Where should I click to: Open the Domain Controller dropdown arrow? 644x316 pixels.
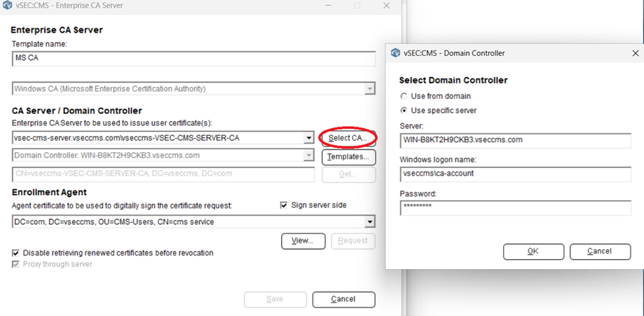310,155
